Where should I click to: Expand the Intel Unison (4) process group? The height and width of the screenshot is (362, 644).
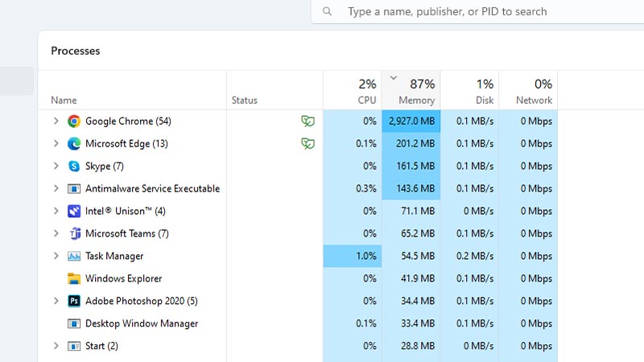pyautogui.click(x=56, y=211)
